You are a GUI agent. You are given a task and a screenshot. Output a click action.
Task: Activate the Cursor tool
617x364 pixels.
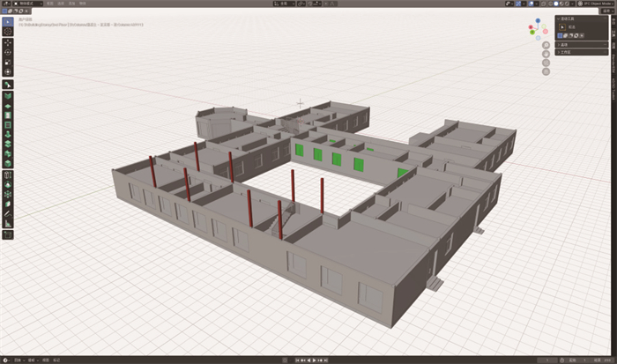[8, 31]
